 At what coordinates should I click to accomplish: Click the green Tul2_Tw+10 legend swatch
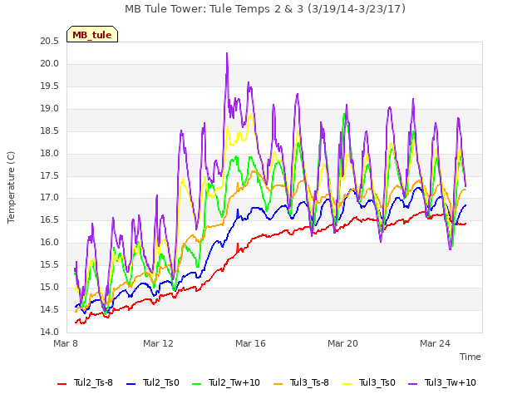coord(196,384)
